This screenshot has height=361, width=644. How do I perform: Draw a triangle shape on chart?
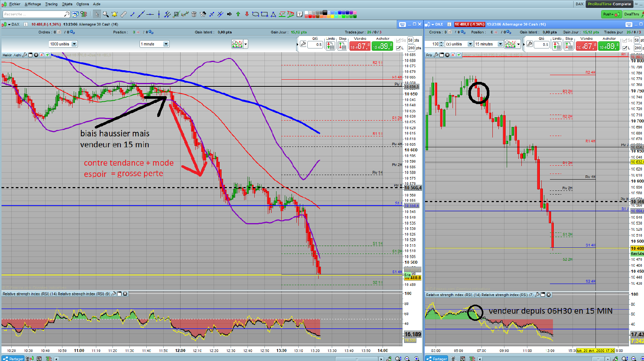coord(273,14)
